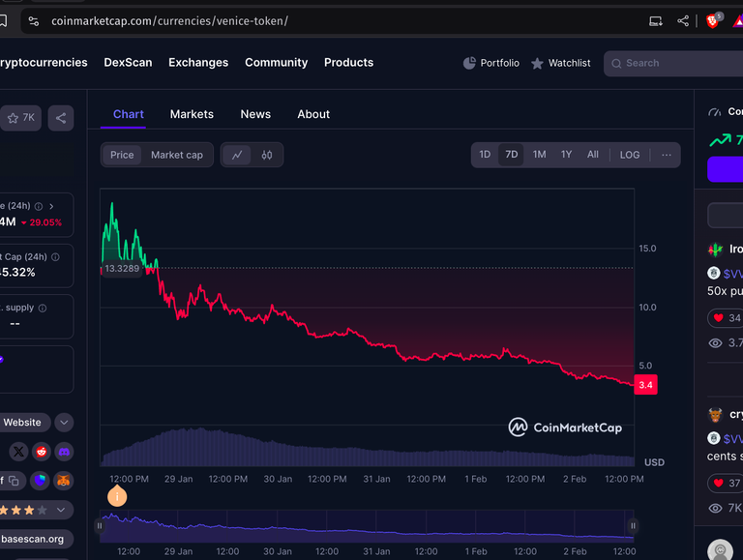
Task: Click the Search input field
Action: [x=673, y=64]
